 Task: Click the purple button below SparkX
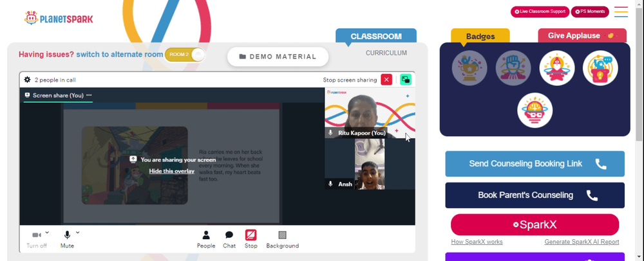535,257
